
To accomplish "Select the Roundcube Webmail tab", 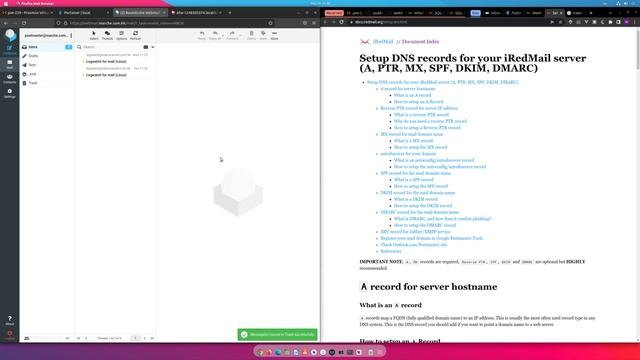I will [140, 13].
